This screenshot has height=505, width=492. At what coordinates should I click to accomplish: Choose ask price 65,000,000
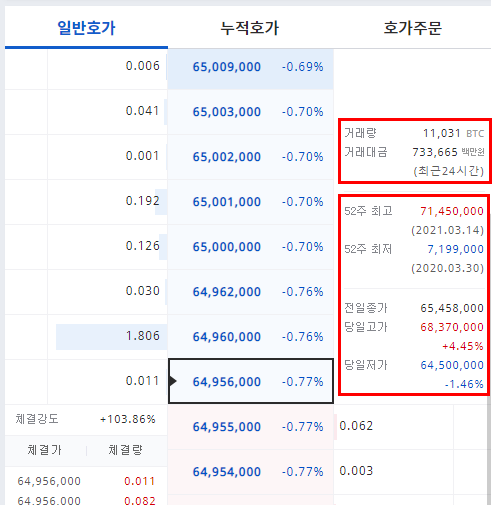227,247
